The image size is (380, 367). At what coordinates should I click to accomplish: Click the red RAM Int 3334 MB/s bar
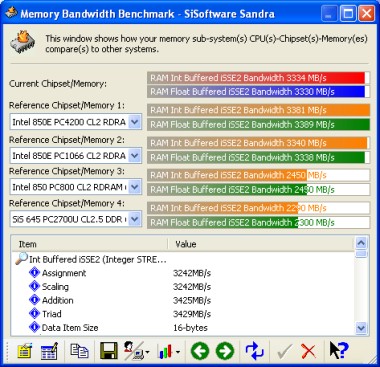click(x=258, y=78)
